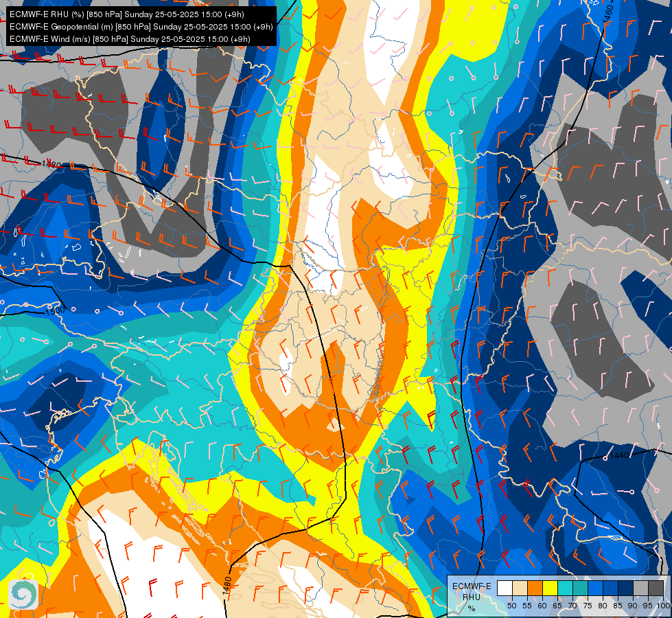Screen dimensions: 672x618
Task: Select the bright blue 75–80% swatch
Action: (x=595, y=588)
